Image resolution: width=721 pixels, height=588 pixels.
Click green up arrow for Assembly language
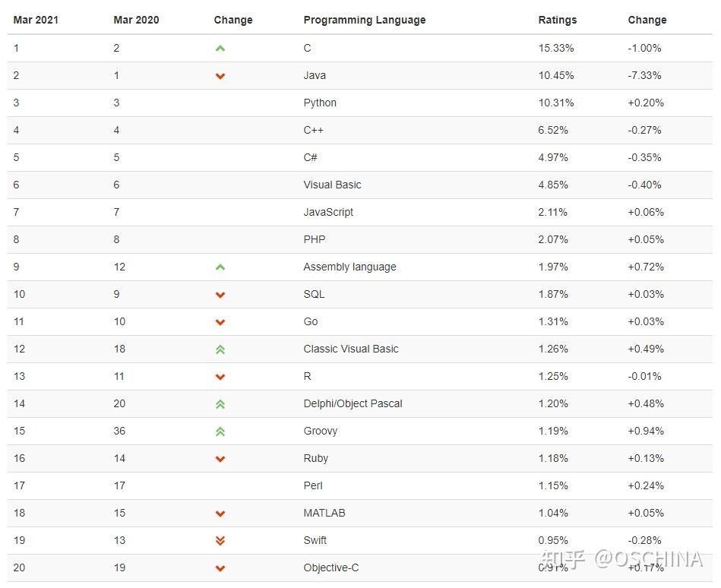220,267
